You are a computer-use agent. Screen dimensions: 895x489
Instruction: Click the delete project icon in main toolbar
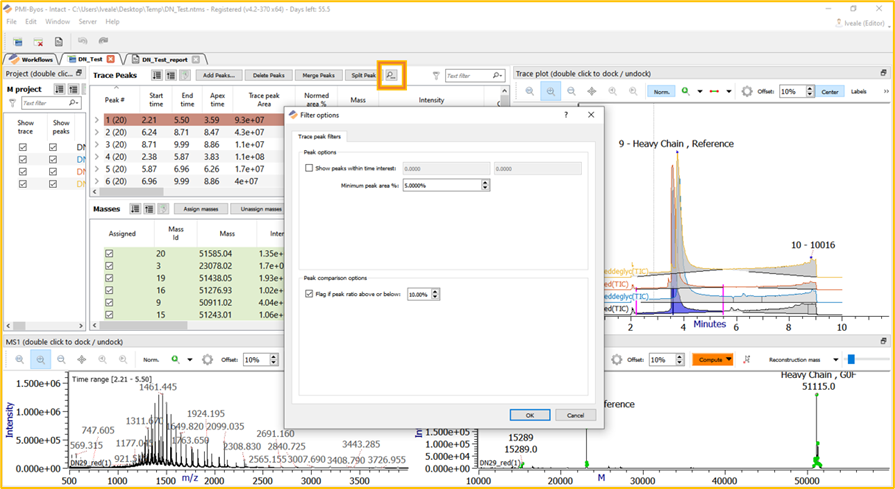[x=38, y=42]
